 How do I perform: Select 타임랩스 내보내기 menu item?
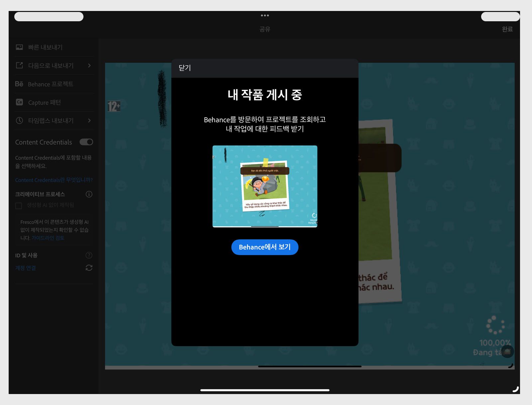tap(55, 121)
